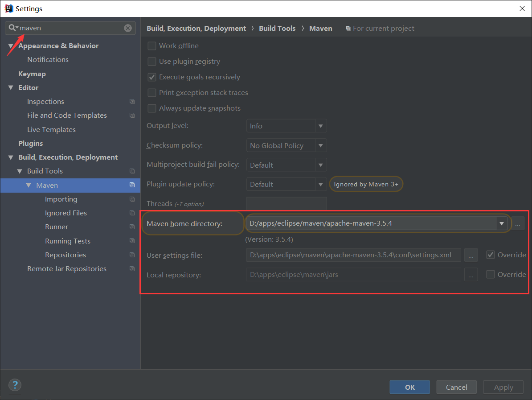Collapse the Maven tree node
The height and width of the screenshot is (400, 532).
tap(29, 185)
